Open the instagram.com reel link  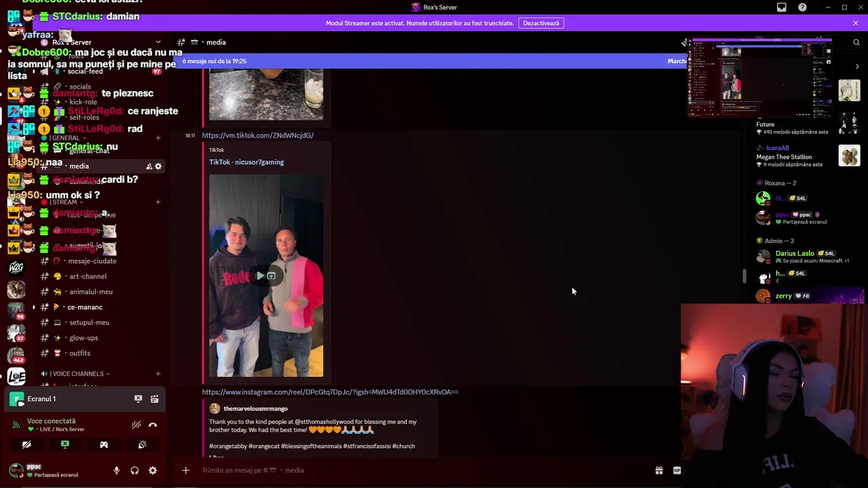click(x=330, y=392)
